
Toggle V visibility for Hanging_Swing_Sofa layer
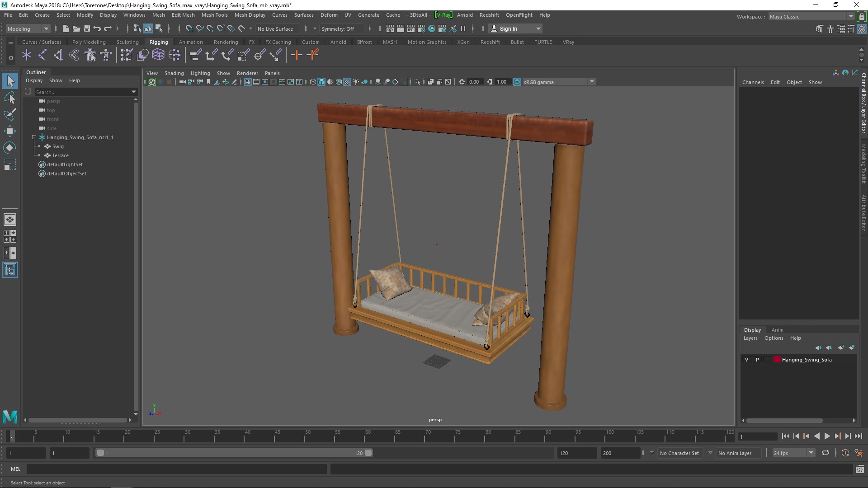[746, 360]
